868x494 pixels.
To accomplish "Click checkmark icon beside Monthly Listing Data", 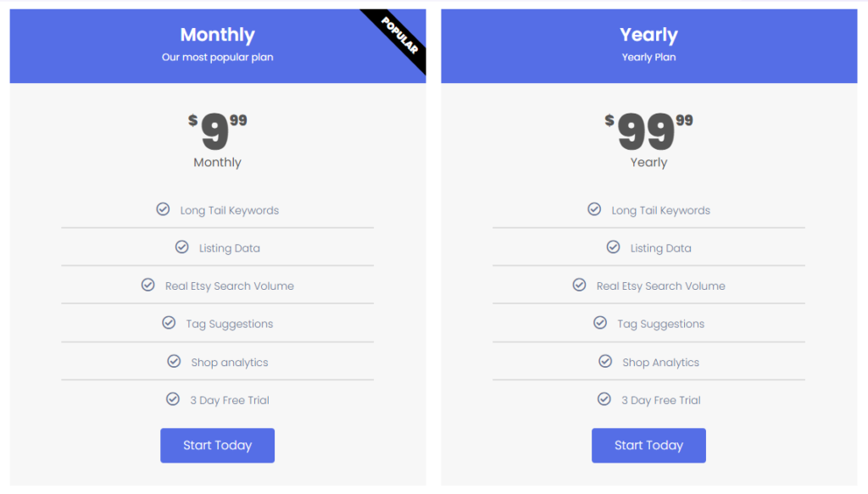I will coord(181,247).
